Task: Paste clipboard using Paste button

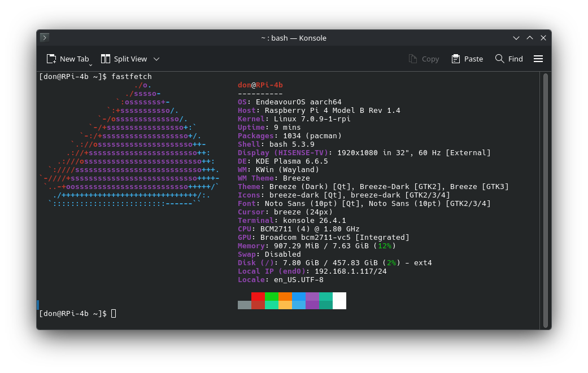Action: (467, 59)
